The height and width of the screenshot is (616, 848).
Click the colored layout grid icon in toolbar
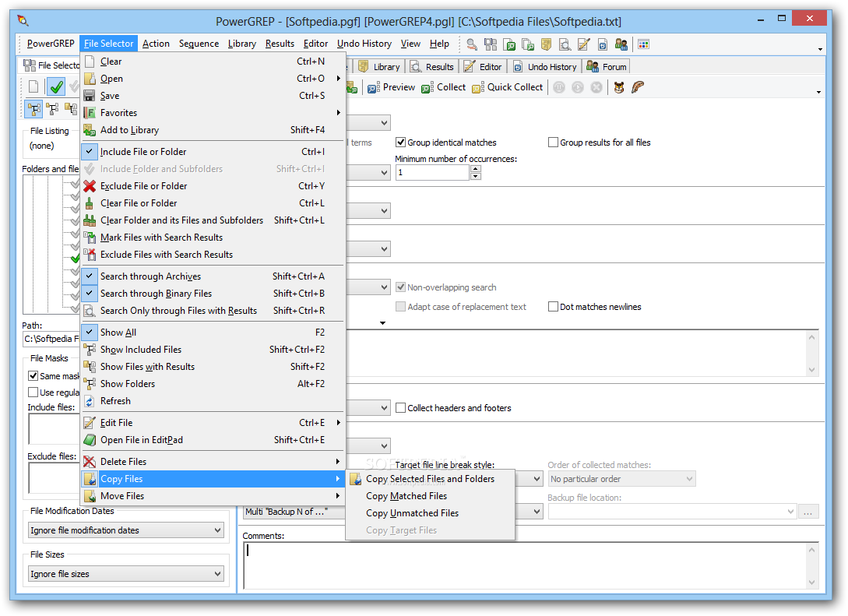tap(643, 44)
